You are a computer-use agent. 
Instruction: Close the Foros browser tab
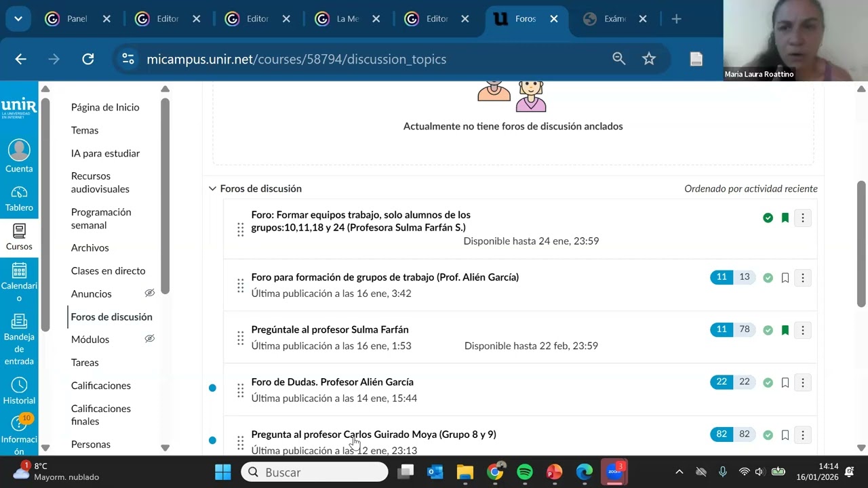pos(554,19)
